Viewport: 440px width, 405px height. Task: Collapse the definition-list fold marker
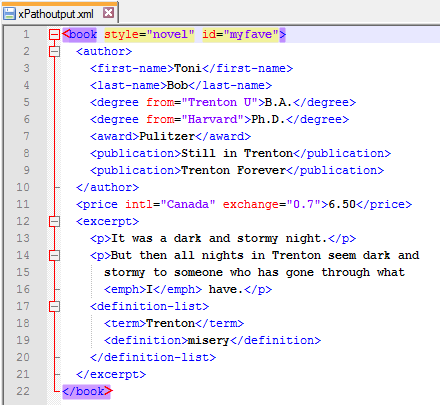click(x=54, y=306)
